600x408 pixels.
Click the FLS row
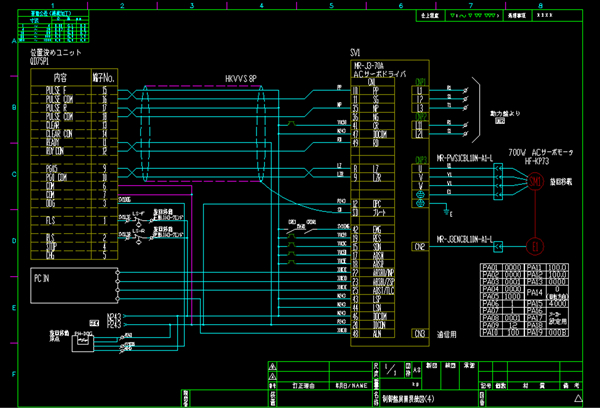click(x=74, y=220)
